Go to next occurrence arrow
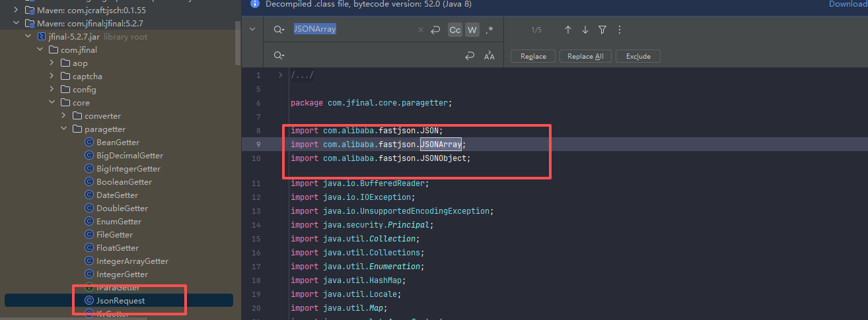Viewport: 868px width, 320px height. point(585,30)
